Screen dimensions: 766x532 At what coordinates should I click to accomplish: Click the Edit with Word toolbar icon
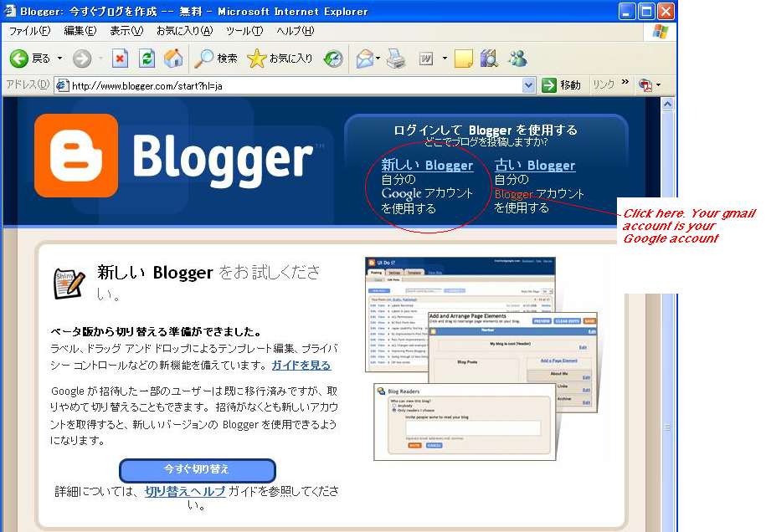tap(426, 59)
